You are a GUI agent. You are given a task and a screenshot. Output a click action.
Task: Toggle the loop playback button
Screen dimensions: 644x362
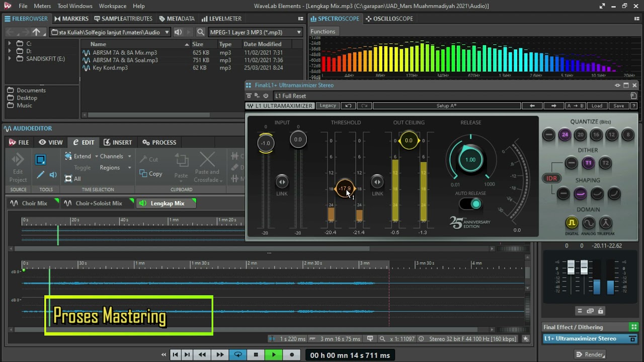pyautogui.click(x=238, y=355)
